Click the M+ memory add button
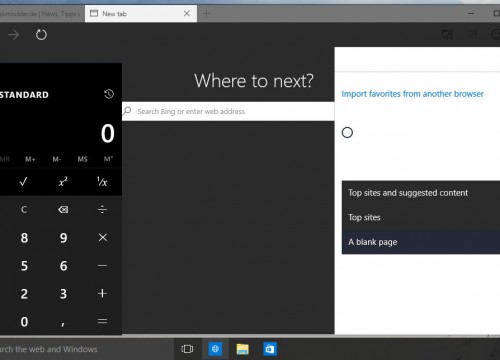Viewport: 500px width, 360px height. (x=30, y=159)
